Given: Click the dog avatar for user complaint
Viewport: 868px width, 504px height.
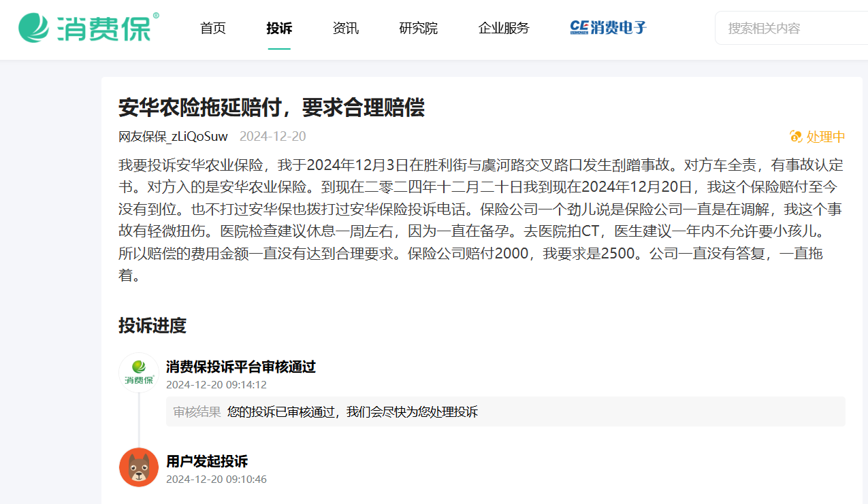Looking at the screenshot, I should pyautogui.click(x=139, y=467).
